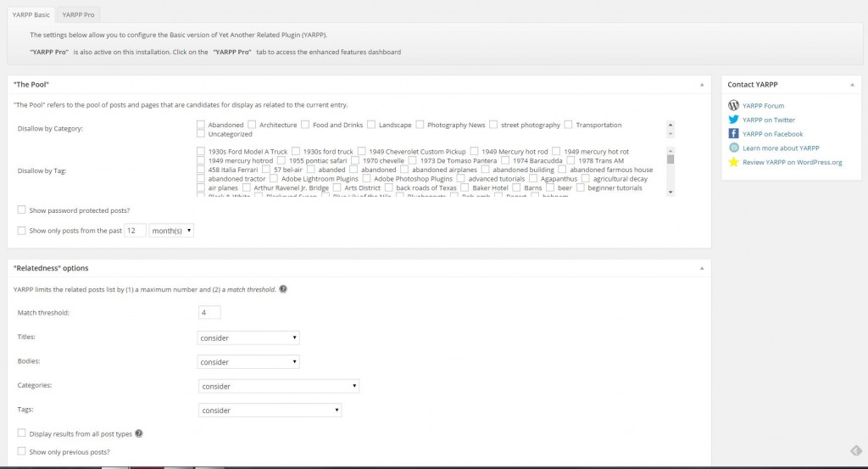The image size is (868, 469).
Task: Open Review YARPP on WordPress.org link
Action: pos(792,162)
